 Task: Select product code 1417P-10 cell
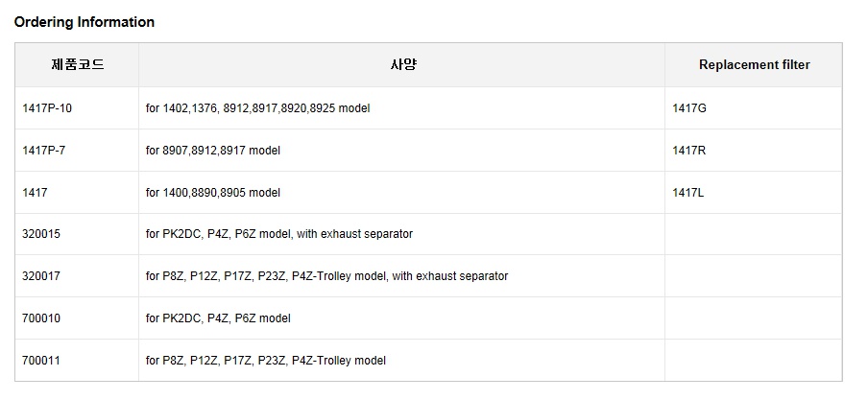pyautogui.click(x=47, y=108)
